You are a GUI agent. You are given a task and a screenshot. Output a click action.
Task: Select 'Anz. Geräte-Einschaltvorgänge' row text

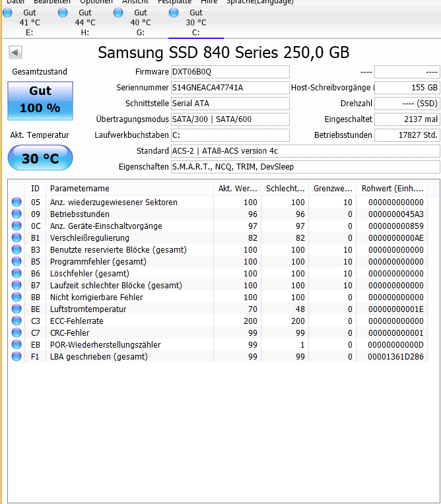tap(106, 226)
